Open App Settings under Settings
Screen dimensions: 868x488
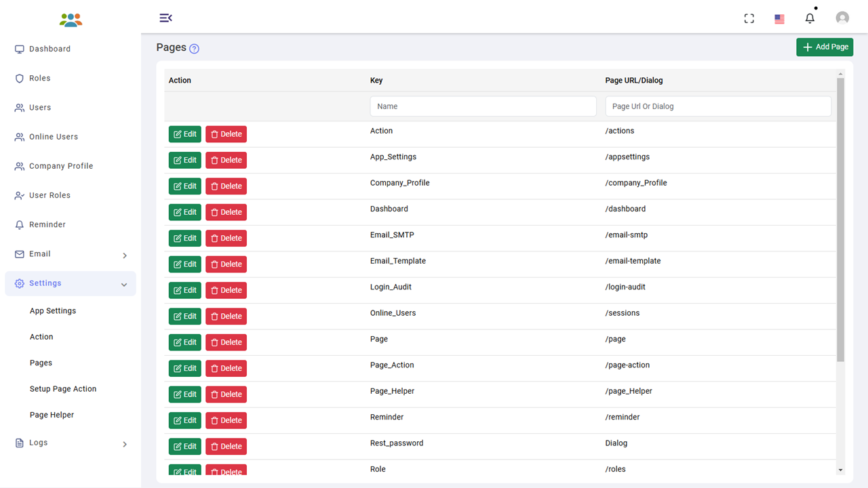click(53, 311)
